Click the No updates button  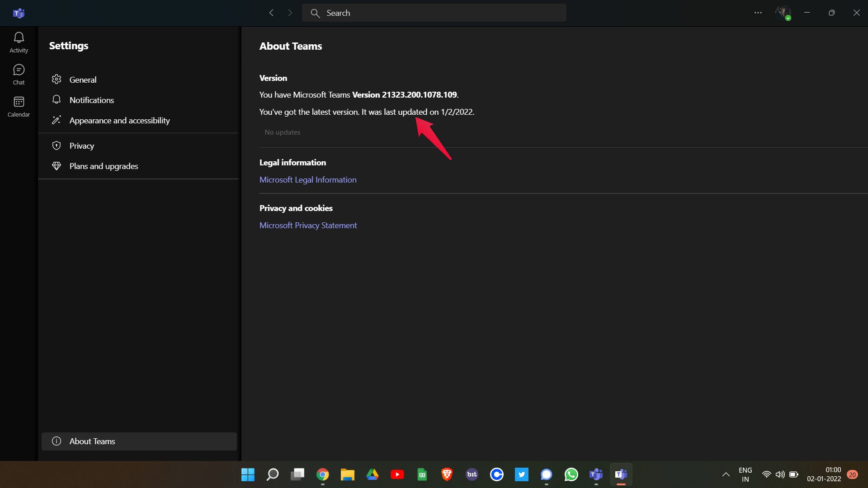(282, 131)
